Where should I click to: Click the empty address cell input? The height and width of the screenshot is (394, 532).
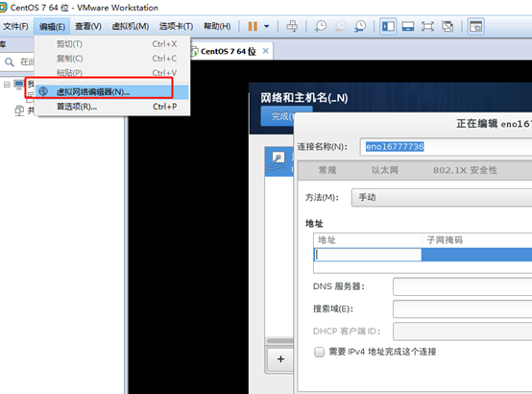click(368, 255)
